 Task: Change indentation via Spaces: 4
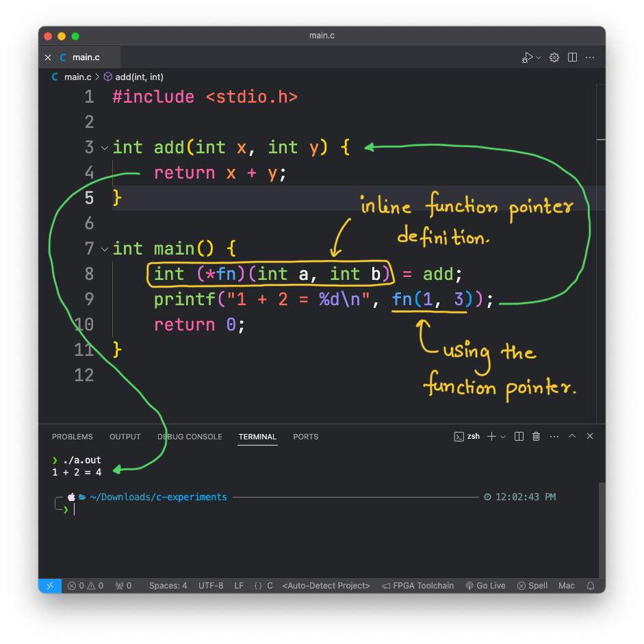pyautogui.click(x=168, y=586)
